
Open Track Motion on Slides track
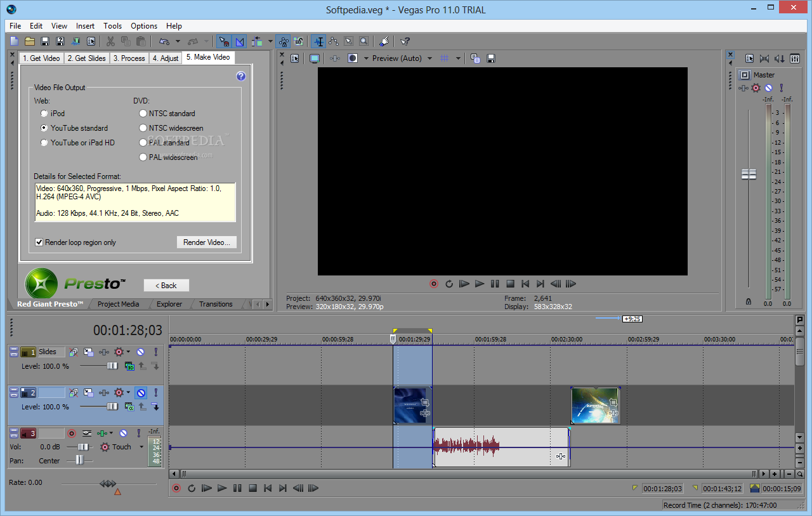[88, 352]
